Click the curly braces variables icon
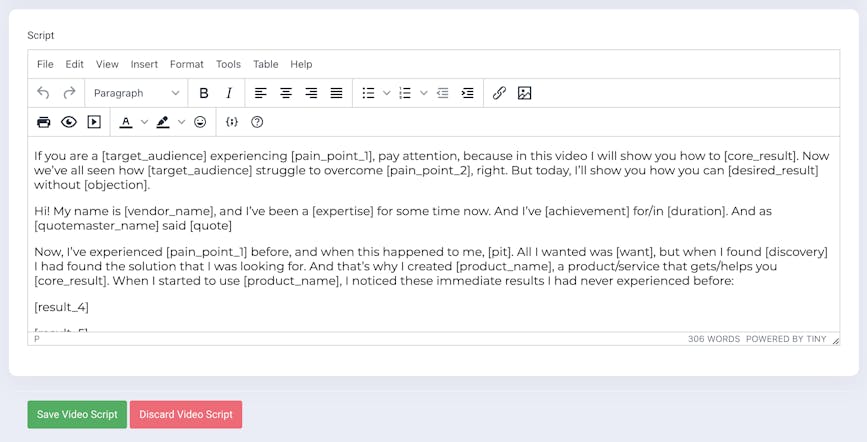This screenshot has width=867, height=442. click(x=232, y=122)
